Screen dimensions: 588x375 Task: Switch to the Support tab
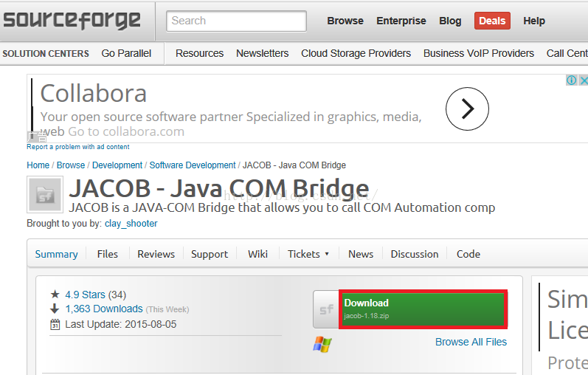coord(210,254)
